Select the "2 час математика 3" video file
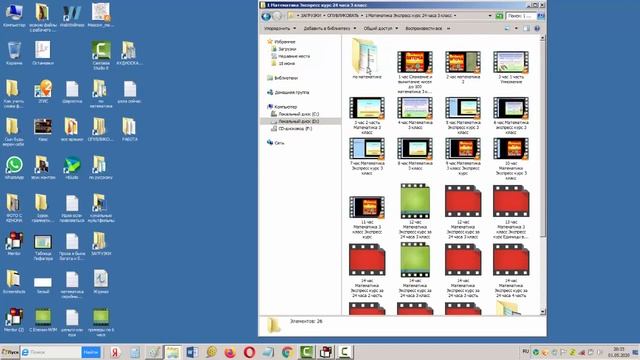 point(463,67)
